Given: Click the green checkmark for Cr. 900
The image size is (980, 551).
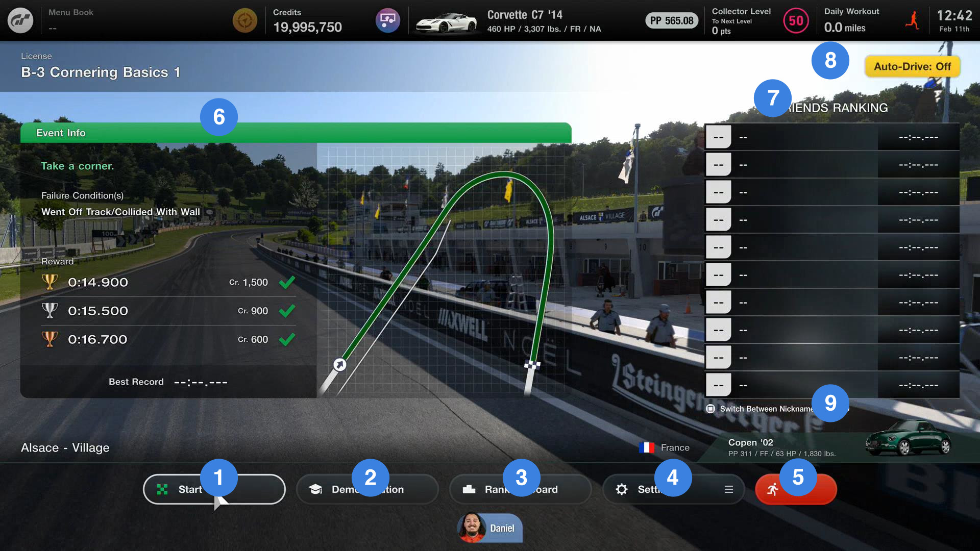Looking at the screenshot, I should [x=287, y=311].
